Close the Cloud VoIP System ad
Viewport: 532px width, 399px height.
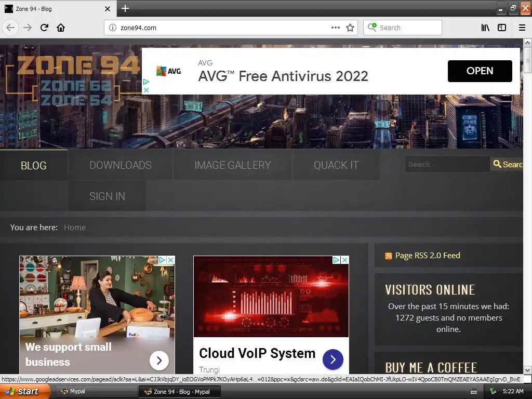344,260
